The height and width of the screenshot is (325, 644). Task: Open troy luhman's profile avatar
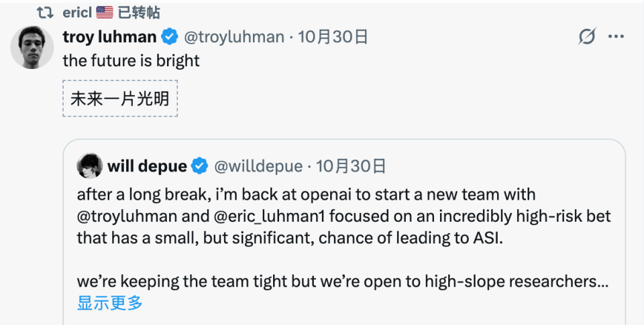[x=33, y=48]
